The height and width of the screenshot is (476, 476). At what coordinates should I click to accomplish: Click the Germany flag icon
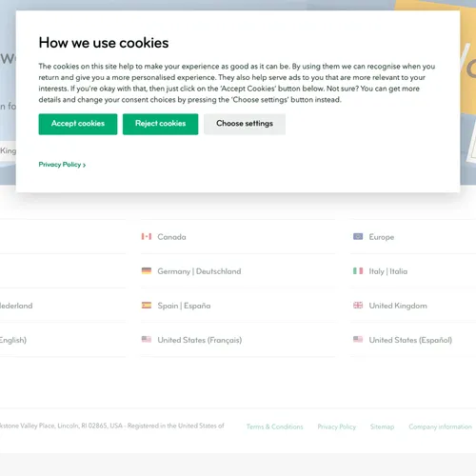tap(147, 270)
